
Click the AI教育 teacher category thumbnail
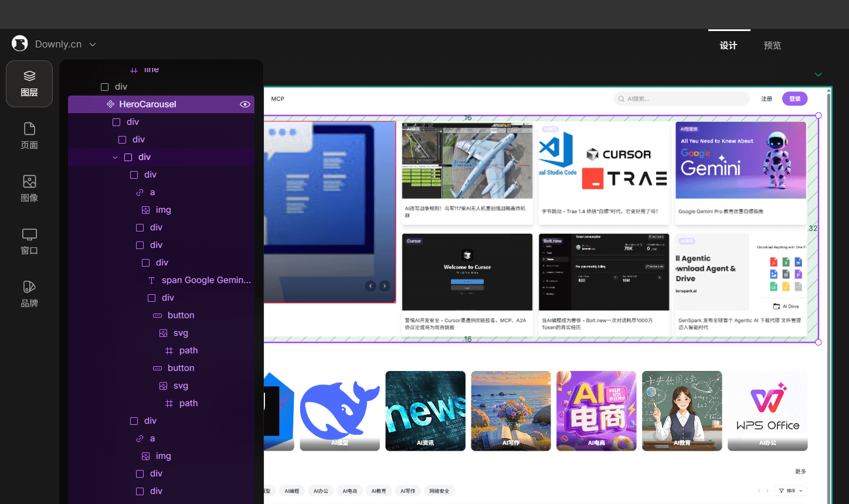[x=682, y=411]
